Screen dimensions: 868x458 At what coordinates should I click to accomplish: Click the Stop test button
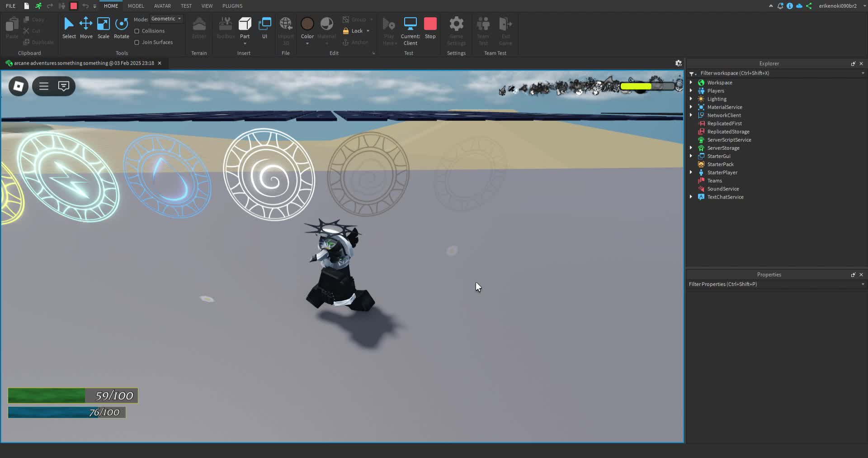(x=429, y=27)
